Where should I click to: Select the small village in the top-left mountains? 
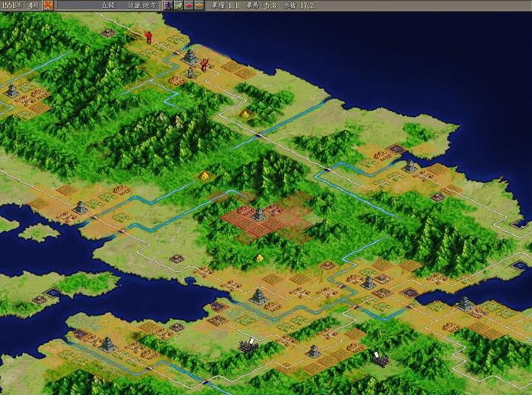108,32
